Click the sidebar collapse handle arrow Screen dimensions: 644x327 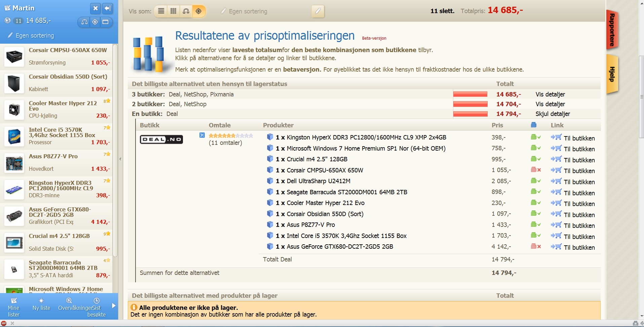point(120,159)
